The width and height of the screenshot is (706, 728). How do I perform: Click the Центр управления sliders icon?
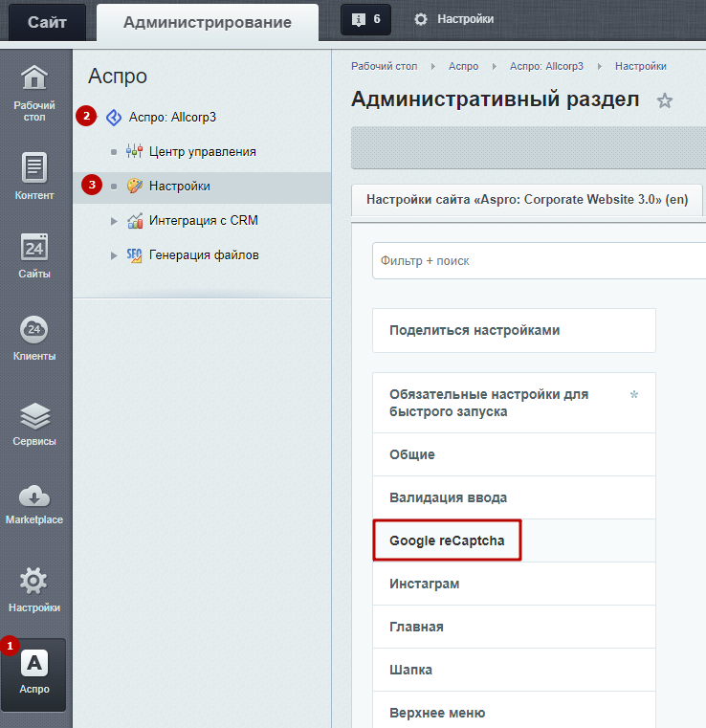tap(135, 151)
